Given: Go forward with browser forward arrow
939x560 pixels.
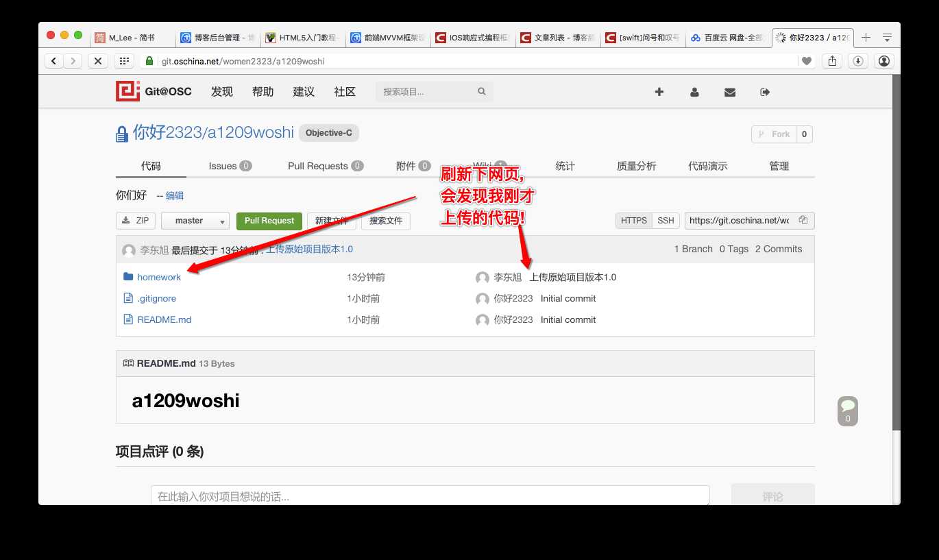Looking at the screenshot, I should 73,61.
